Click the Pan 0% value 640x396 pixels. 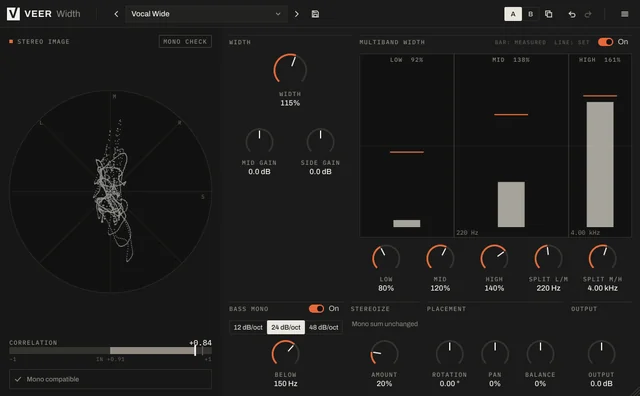tap(495, 383)
